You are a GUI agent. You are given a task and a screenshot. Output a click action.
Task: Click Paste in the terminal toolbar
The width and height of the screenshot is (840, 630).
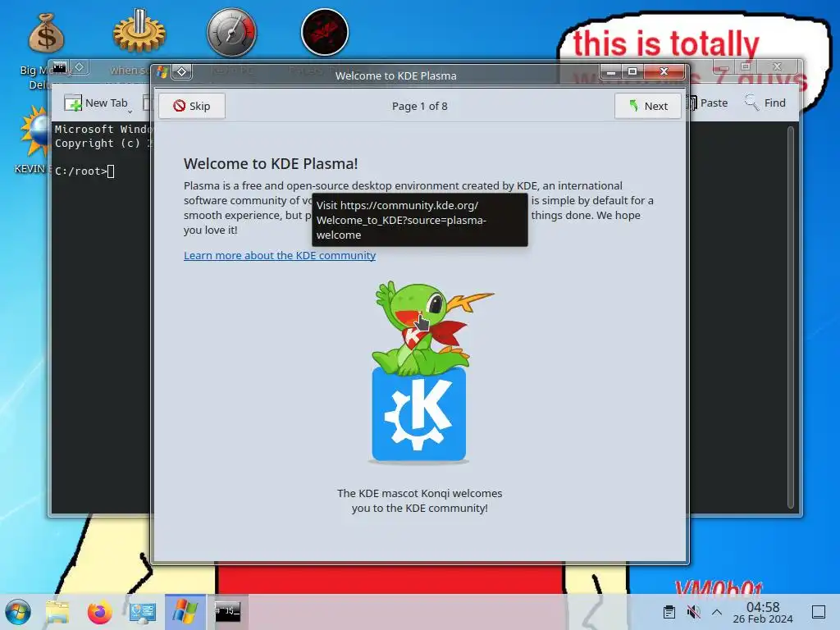click(708, 103)
